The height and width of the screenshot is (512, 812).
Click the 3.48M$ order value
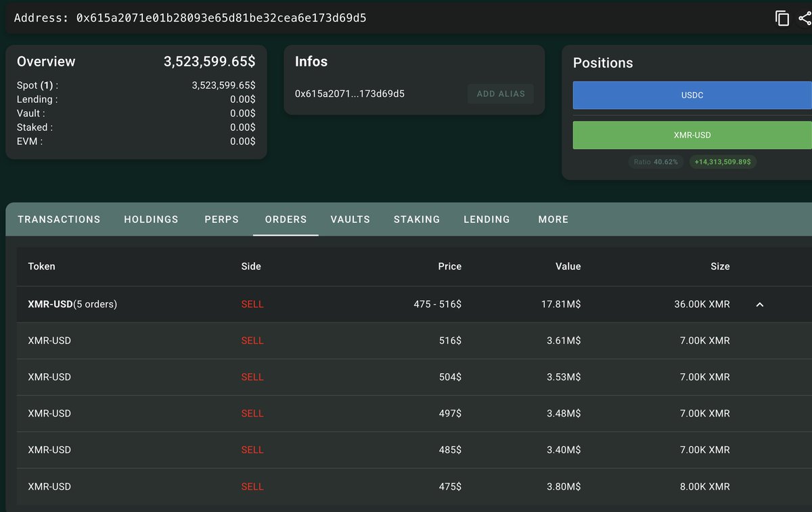564,414
